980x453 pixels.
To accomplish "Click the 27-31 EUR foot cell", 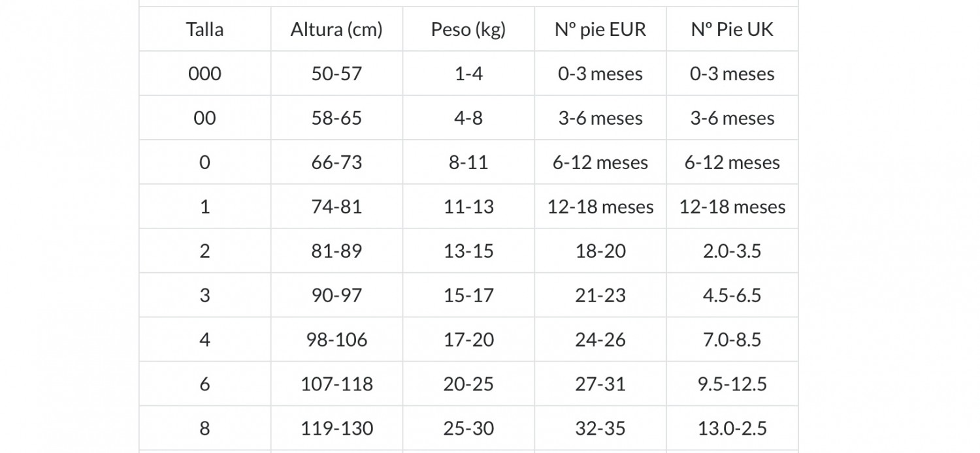I will click(x=600, y=384).
